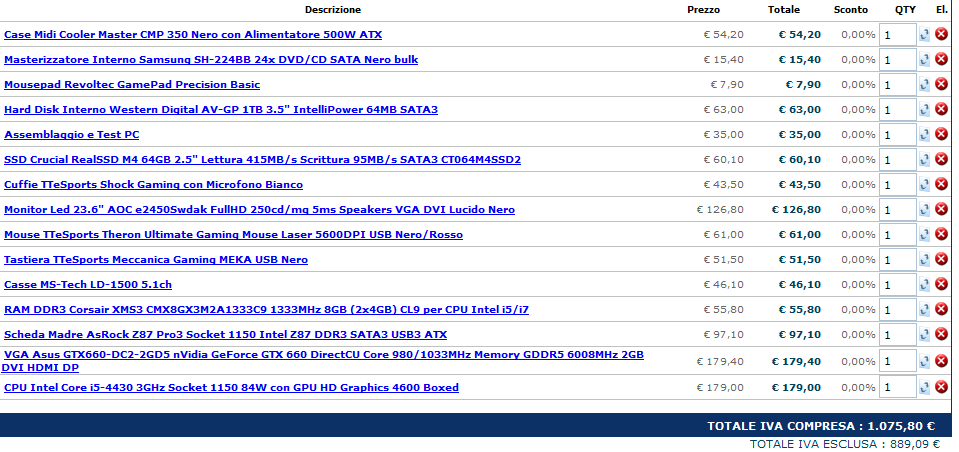The width and height of the screenshot is (959, 452).
Task: Open SSD Crucial RealSSD M4 link
Action: tap(262, 160)
